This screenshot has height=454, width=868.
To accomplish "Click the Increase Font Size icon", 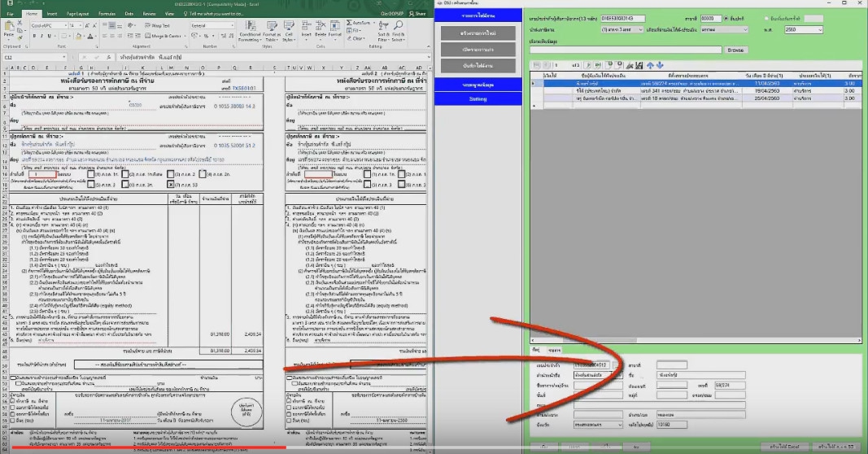I will click(x=88, y=25).
